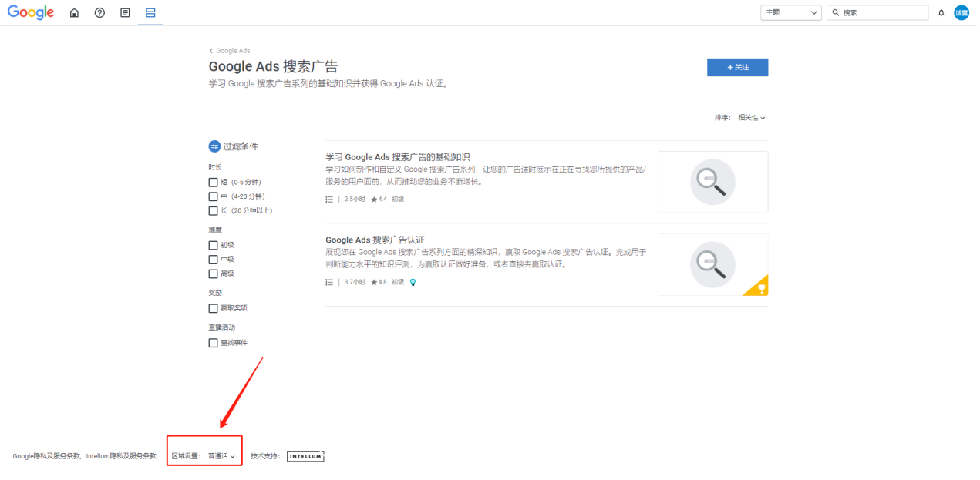The height and width of the screenshot is (480, 980).
Task: Click list icon under 基础知识 course
Action: (x=329, y=199)
